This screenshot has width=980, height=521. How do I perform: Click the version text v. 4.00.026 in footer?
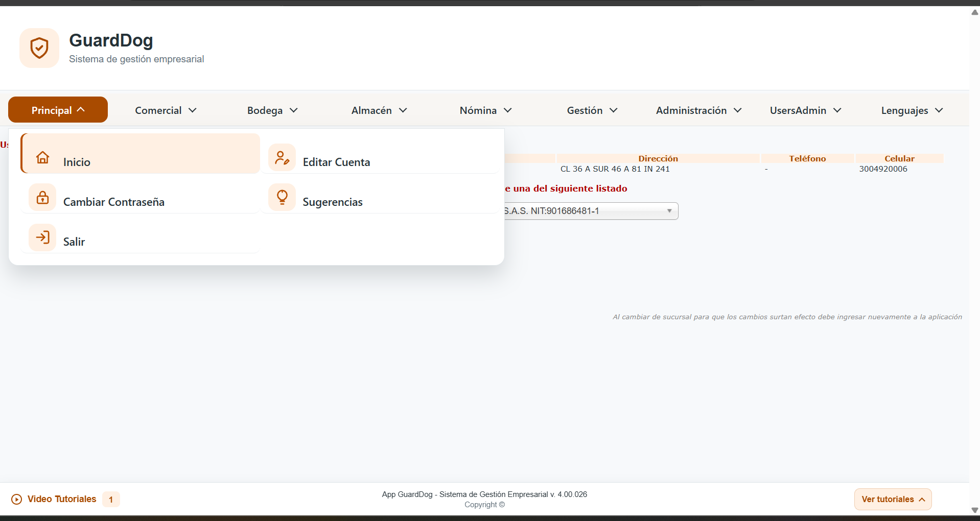coord(569,494)
